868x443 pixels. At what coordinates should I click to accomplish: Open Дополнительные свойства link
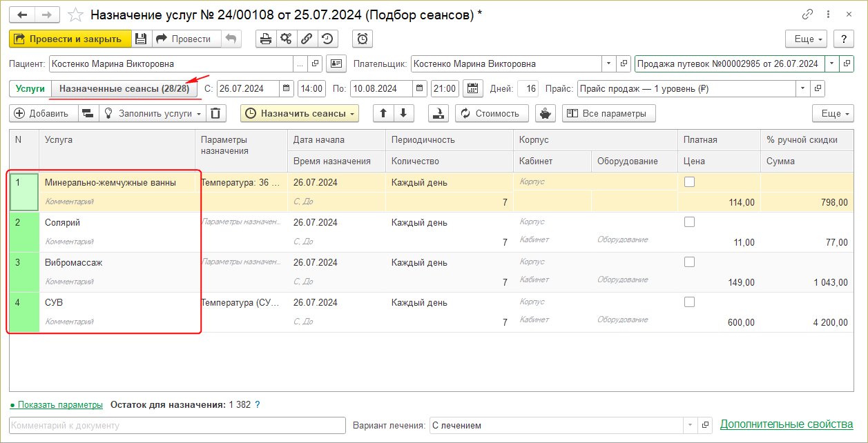coord(786,424)
